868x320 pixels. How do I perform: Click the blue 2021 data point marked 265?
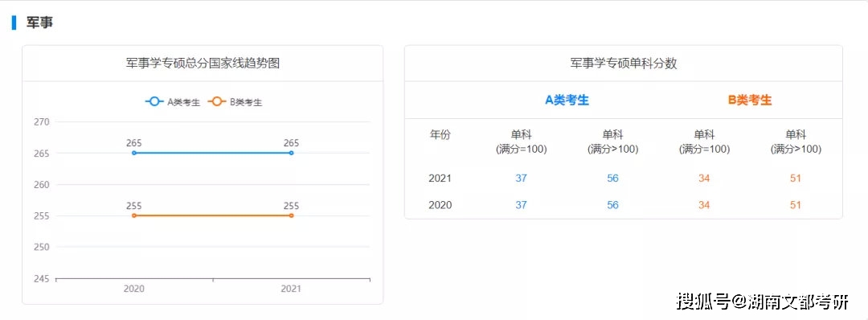[x=291, y=153]
